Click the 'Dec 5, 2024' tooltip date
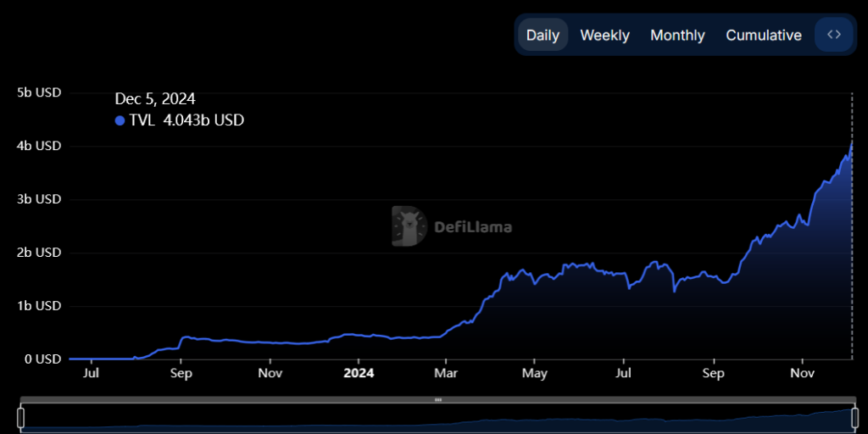Image resolution: width=868 pixels, height=434 pixels. tap(155, 99)
